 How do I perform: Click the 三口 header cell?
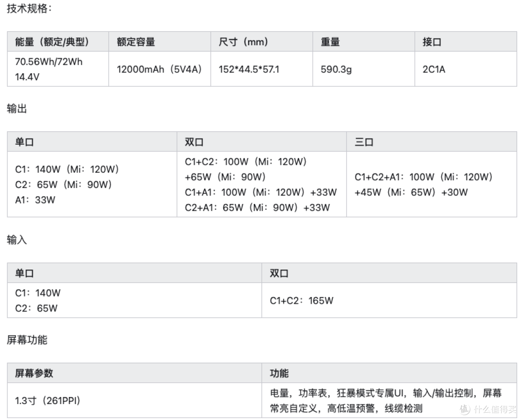click(432, 142)
